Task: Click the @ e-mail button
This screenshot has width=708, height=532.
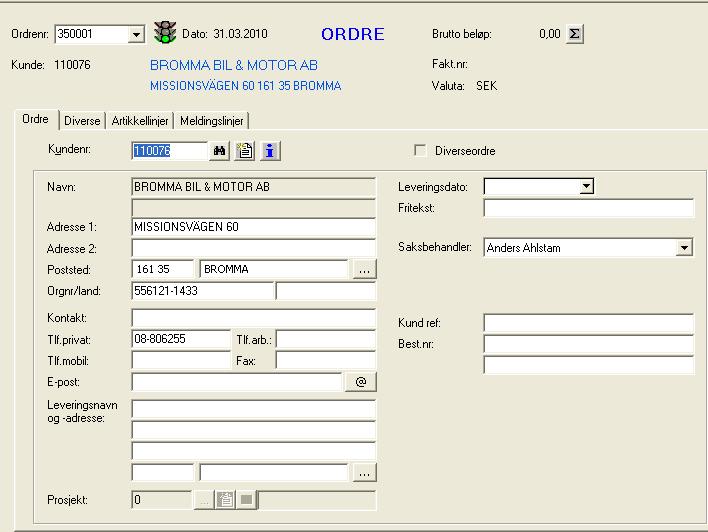Action: 360,382
